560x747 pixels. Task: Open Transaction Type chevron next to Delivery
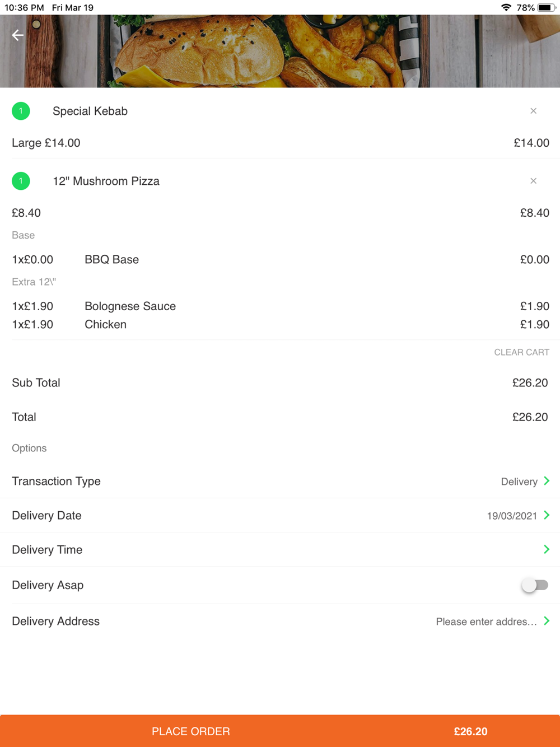547,481
